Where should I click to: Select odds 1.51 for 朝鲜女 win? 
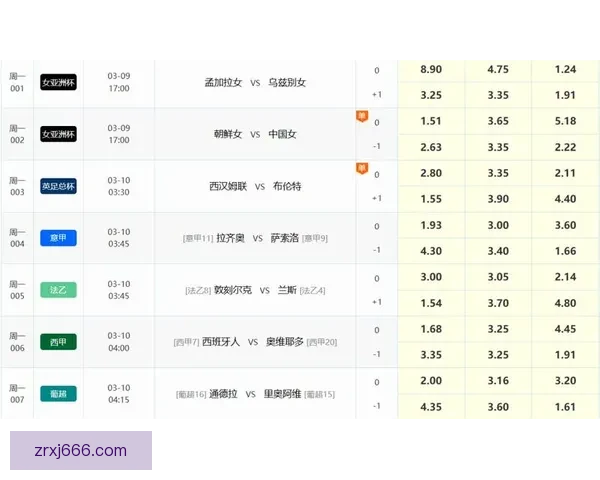(431, 121)
